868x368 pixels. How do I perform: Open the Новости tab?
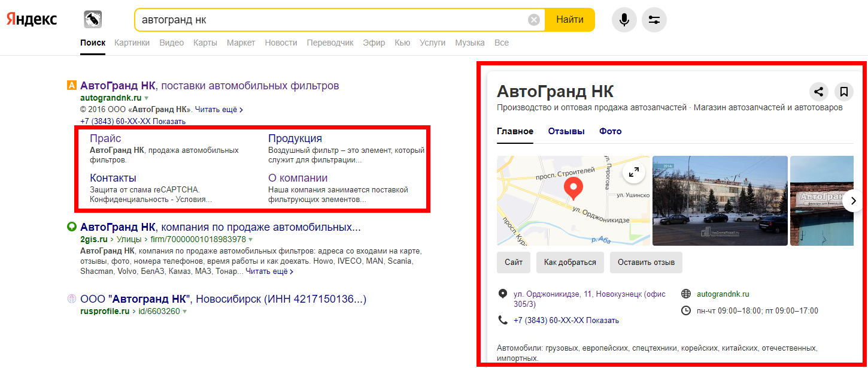click(x=281, y=43)
